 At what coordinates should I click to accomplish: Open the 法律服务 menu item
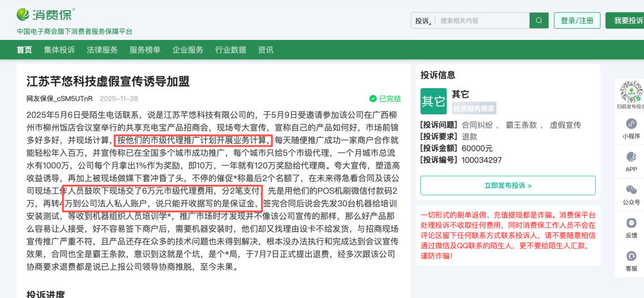[x=102, y=50]
